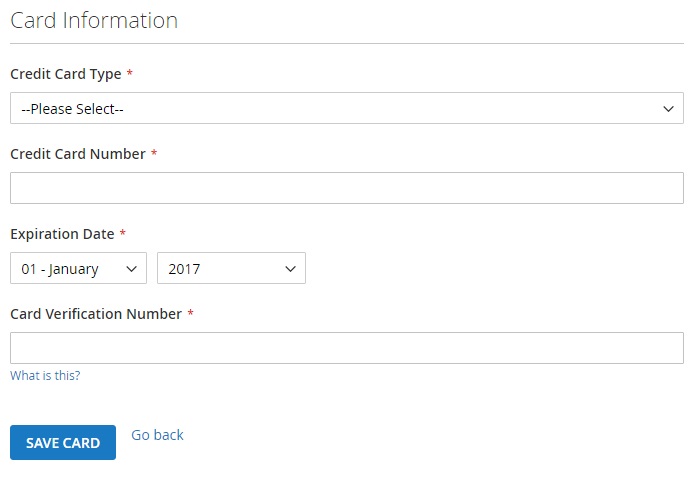This screenshot has width=699, height=479.
Task: Click the Expiration Date label
Action: [62, 234]
